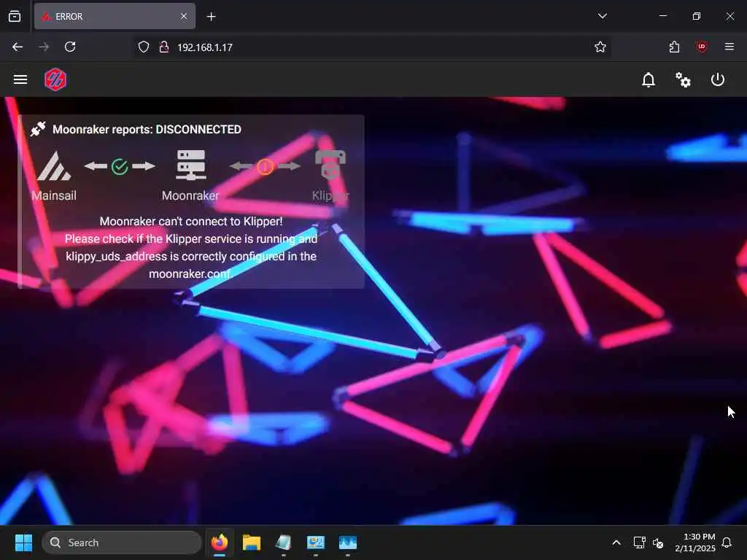This screenshot has height=560, width=747.
Task: Click the Mainsail sail logo in status panel
Action: click(x=54, y=166)
